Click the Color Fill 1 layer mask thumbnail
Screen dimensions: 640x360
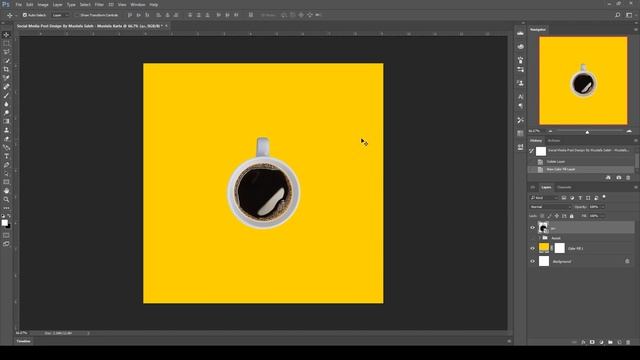click(x=560, y=248)
